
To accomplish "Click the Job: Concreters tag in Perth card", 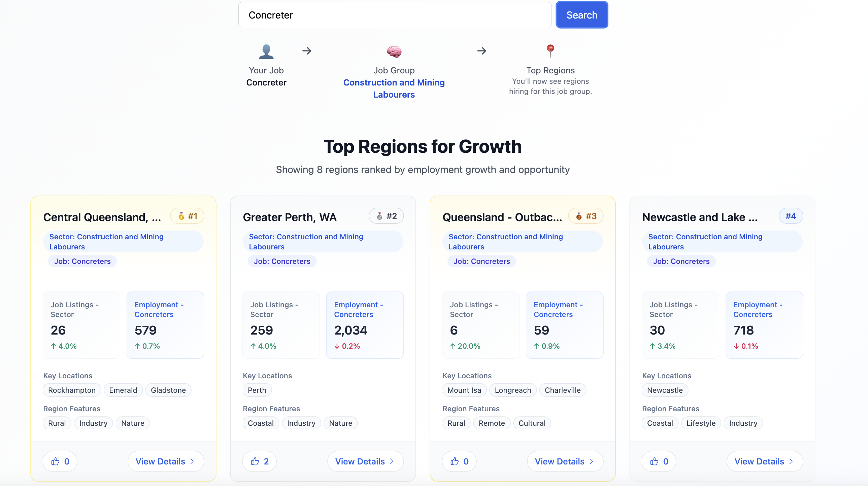I will [282, 261].
